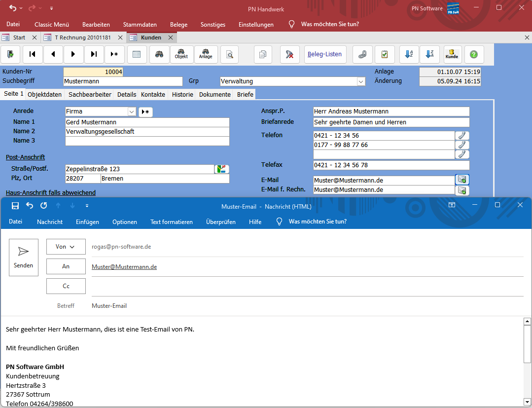This screenshot has height=408, width=532.
Task: Open the table grid view icon
Action: coord(137,54)
